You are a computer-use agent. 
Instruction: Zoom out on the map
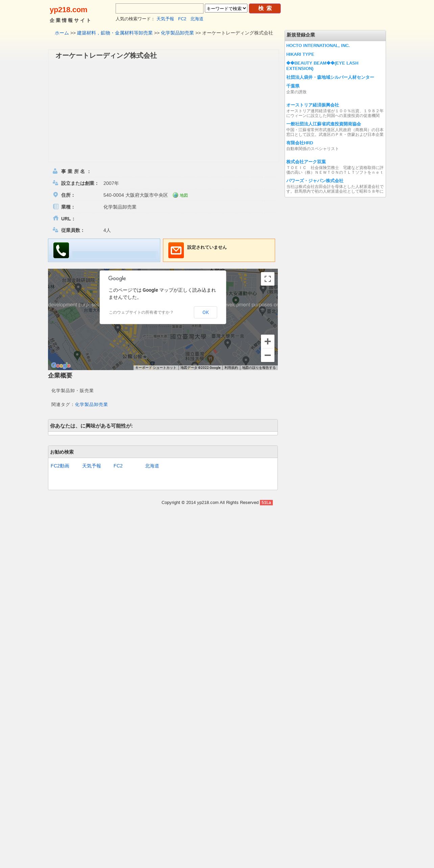coord(268,355)
